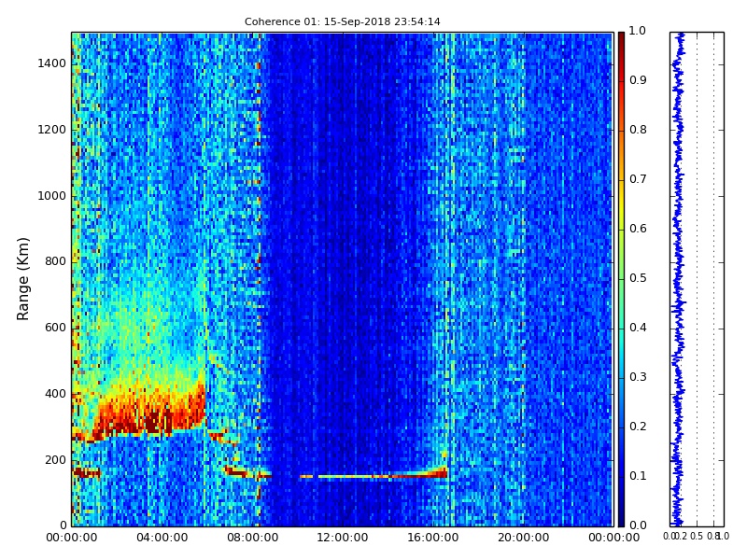This screenshot has height=560, width=747.
Task: Click the y-axis tick label '600'
Action: pos(56,328)
